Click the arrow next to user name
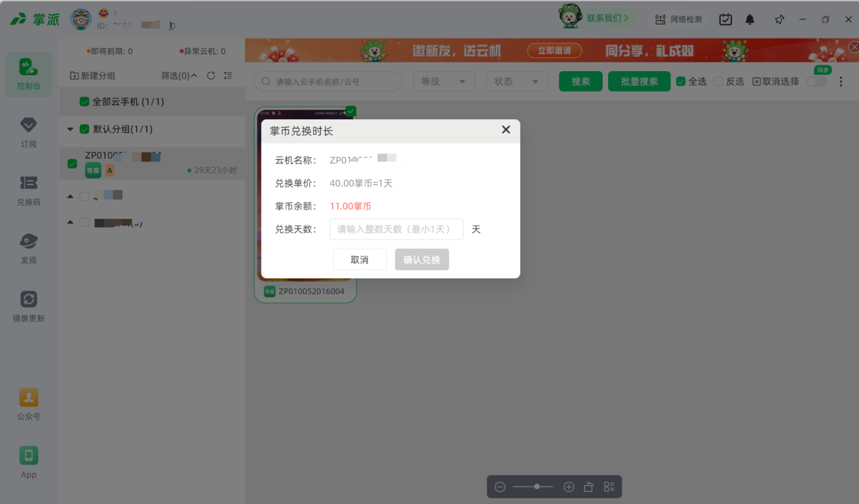859x504 pixels. pyautogui.click(x=115, y=14)
